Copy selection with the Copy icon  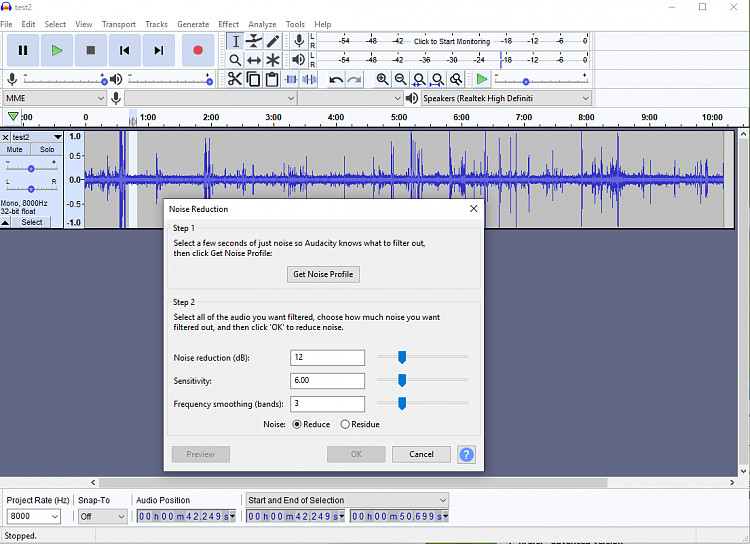tap(254, 79)
